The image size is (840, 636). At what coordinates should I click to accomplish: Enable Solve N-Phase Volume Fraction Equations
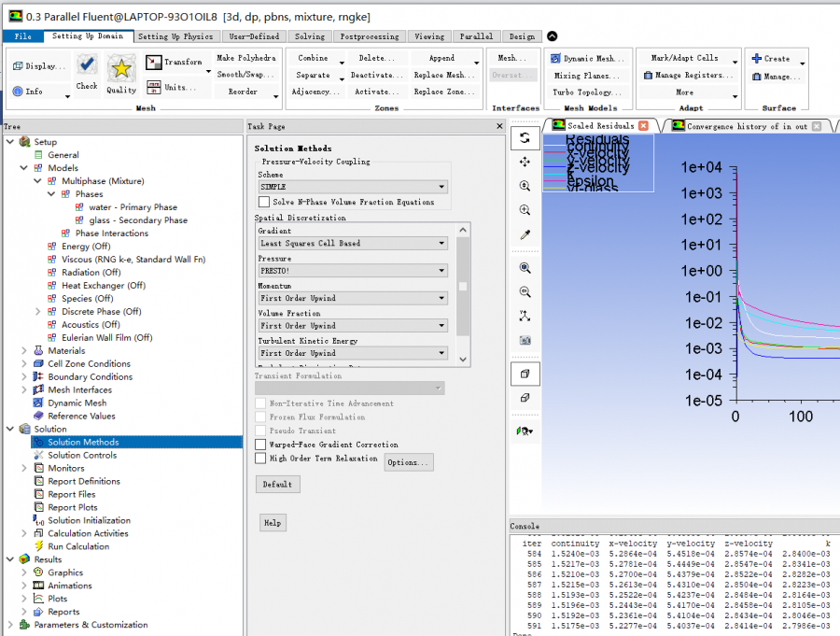[x=264, y=202]
